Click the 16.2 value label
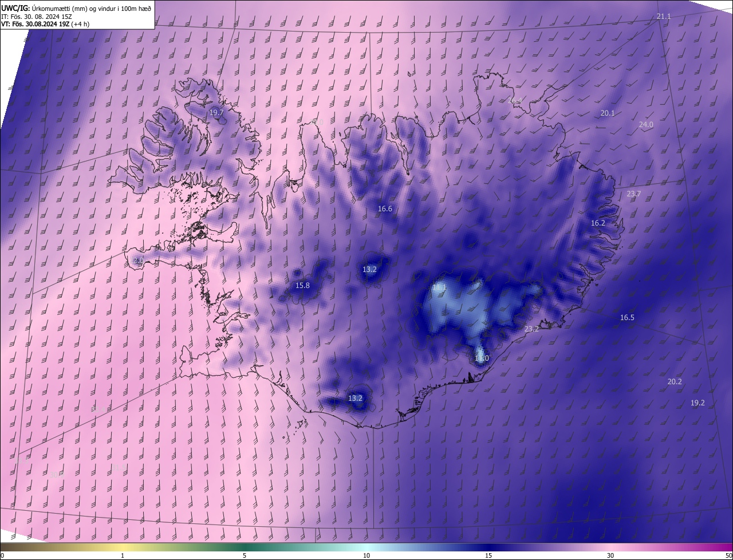Viewport: 733px width, 560px height. pos(598,223)
